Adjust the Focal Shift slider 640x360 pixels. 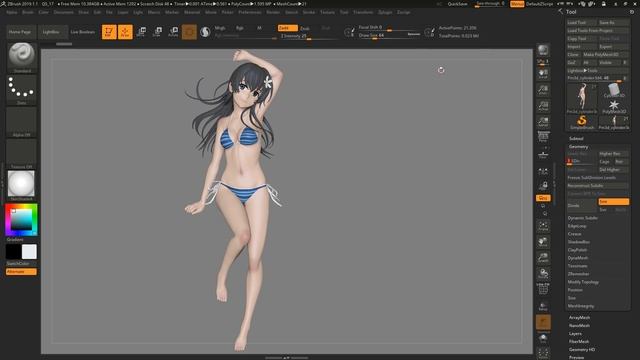[x=389, y=27]
